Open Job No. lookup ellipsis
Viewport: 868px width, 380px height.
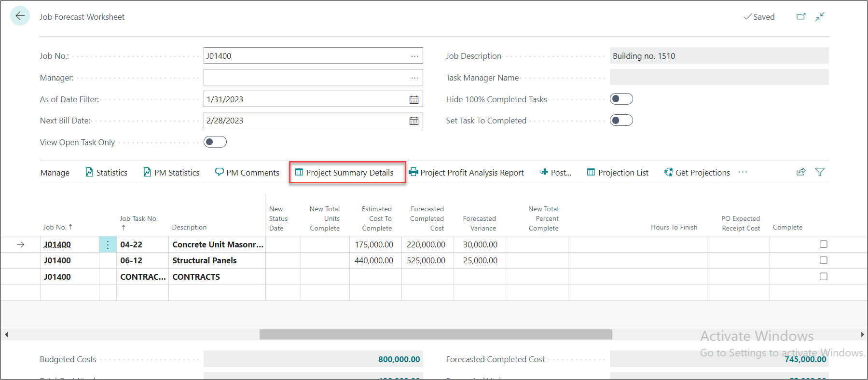point(414,56)
